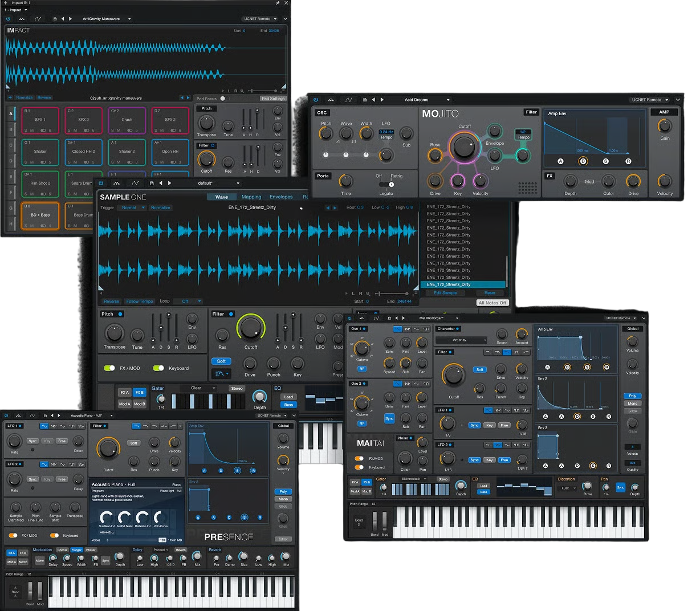Click the Sample One automation curve icon

(x=135, y=183)
